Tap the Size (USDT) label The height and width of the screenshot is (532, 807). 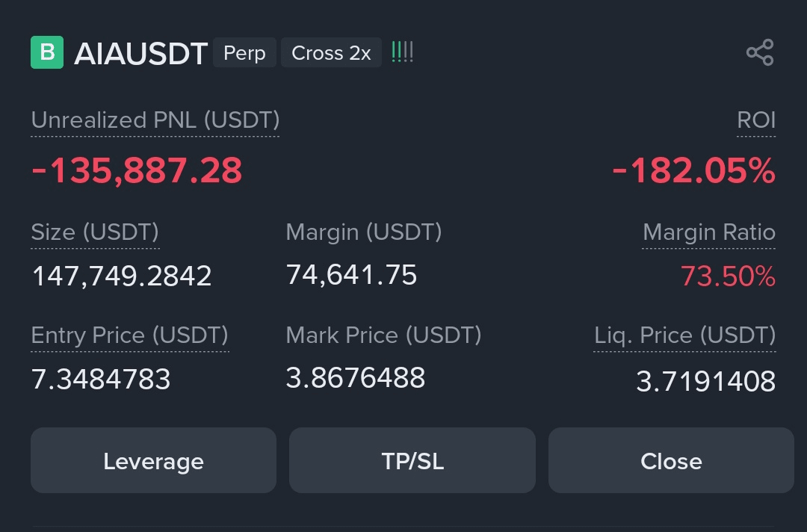[x=95, y=232]
